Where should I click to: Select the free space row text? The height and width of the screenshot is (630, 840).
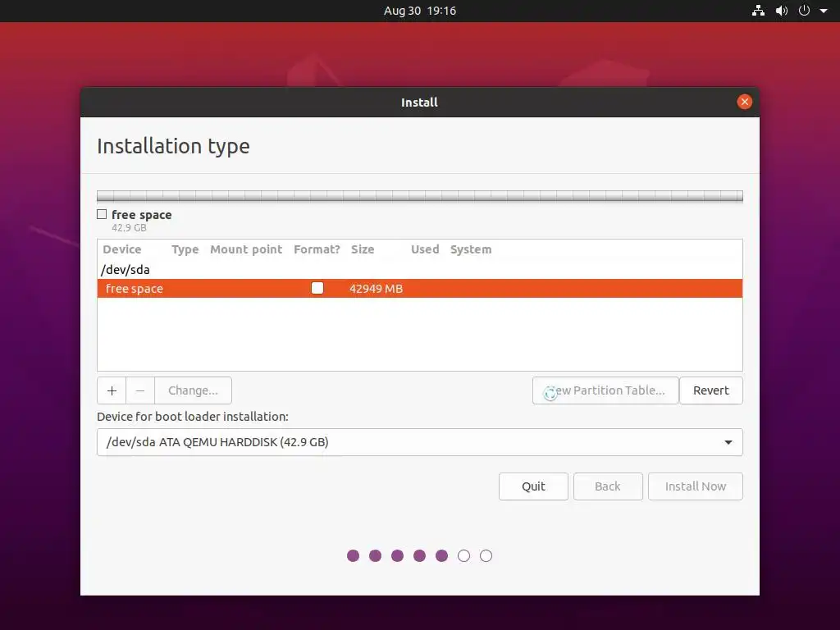click(x=134, y=289)
